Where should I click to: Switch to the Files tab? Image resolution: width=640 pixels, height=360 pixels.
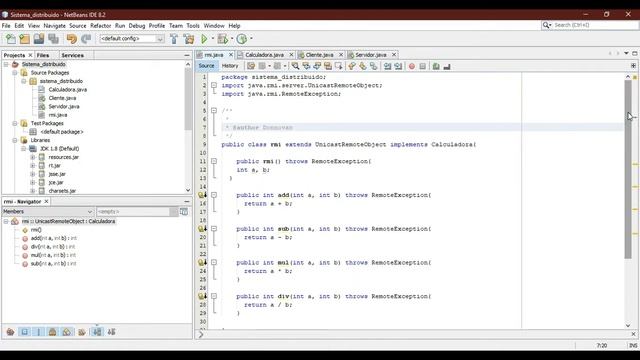(43, 55)
